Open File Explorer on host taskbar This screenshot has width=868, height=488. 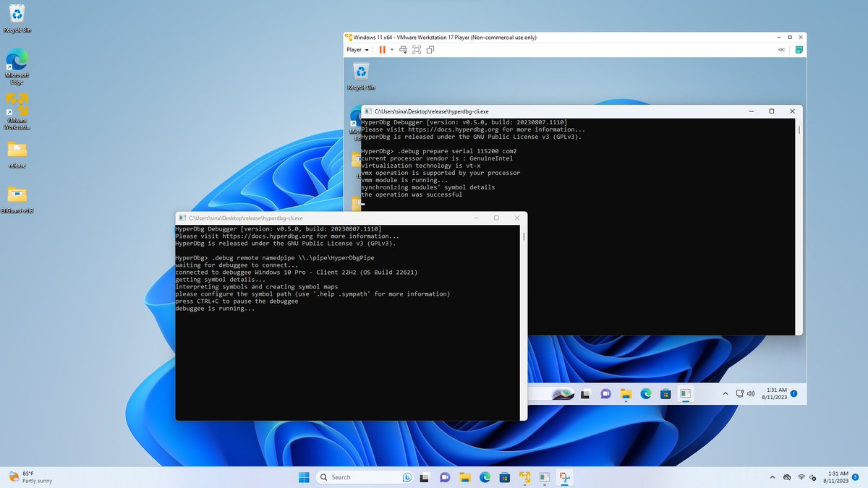(465, 477)
